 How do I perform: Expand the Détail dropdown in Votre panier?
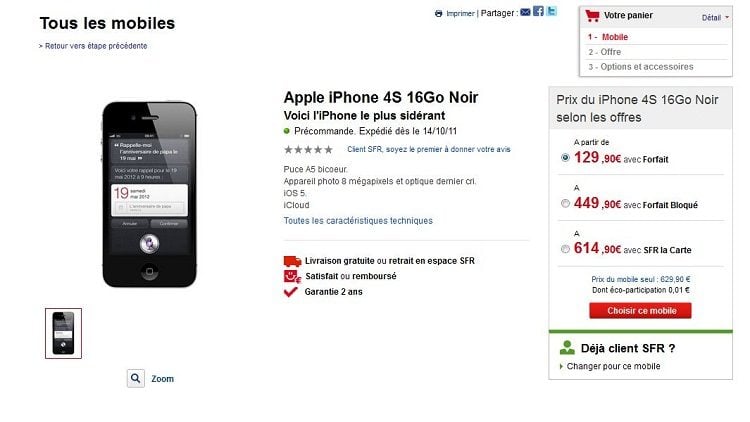click(x=715, y=18)
